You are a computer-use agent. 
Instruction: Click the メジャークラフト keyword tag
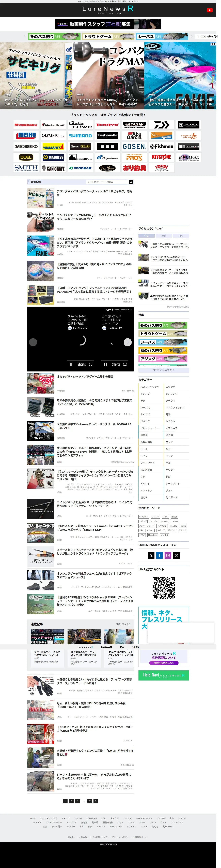(x=147, y=526)
